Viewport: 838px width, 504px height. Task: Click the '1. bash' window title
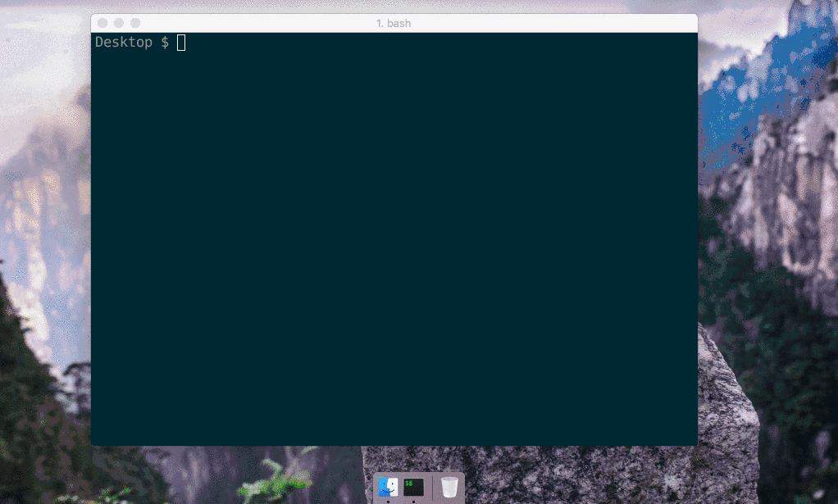(x=394, y=23)
